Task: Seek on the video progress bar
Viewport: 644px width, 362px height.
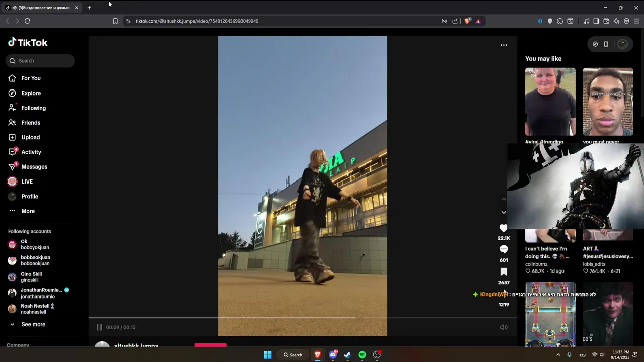Action: click(303, 317)
